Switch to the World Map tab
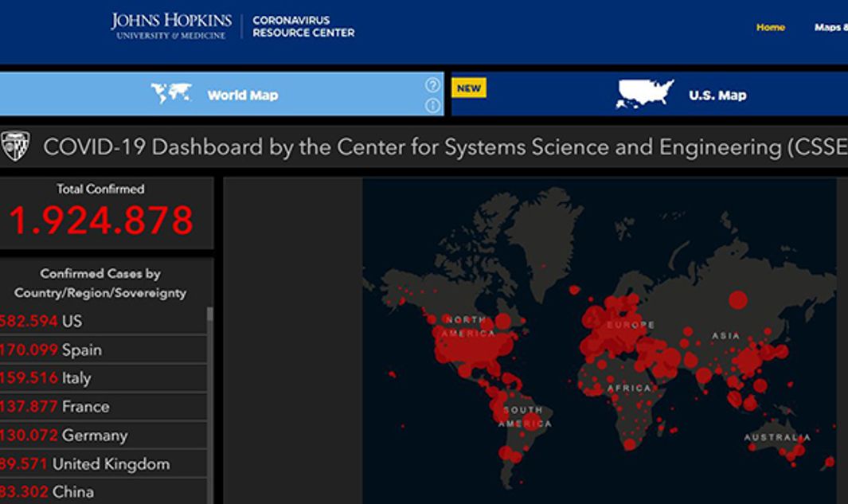Image resolution: width=848 pixels, height=504 pixels. click(x=242, y=95)
